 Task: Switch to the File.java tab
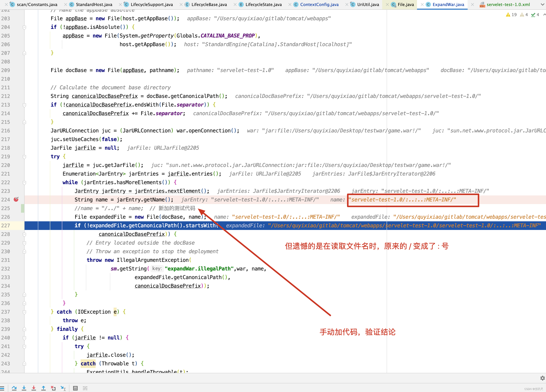406,5
